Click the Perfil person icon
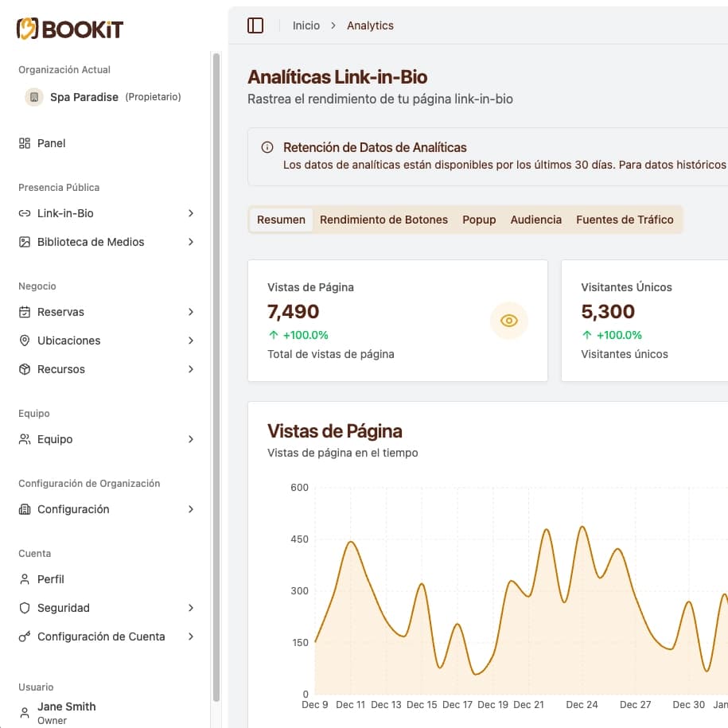The image size is (728, 728). point(25,579)
